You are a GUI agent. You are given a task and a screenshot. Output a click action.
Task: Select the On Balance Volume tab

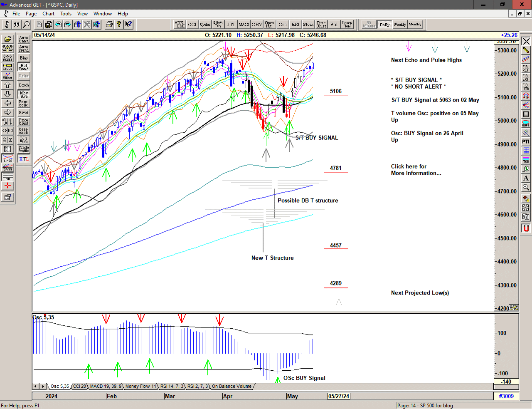(x=232, y=387)
